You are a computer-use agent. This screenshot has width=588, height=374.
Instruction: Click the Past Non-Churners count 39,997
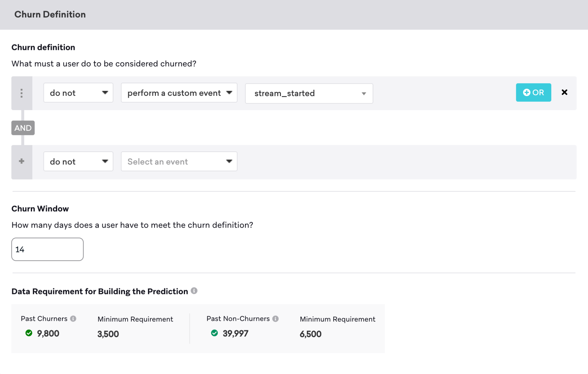(x=235, y=333)
